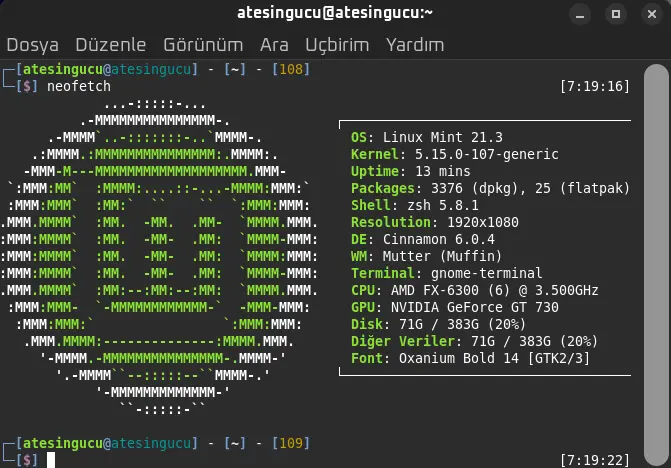Click the DE: Cinnamon 6.0.4 line
Screen dimensions: 671x468
click(x=423, y=239)
